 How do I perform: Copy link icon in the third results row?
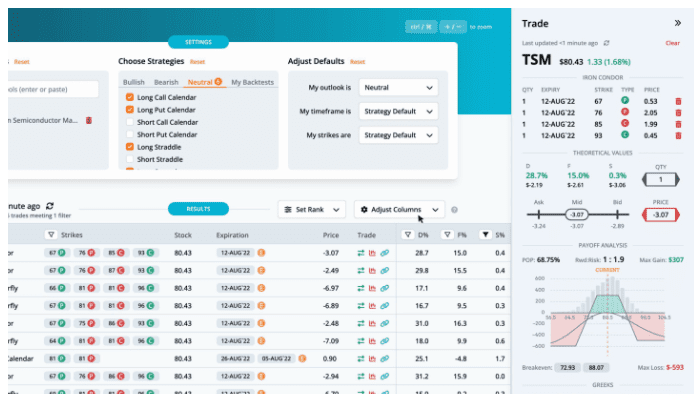click(x=384, y=287)
